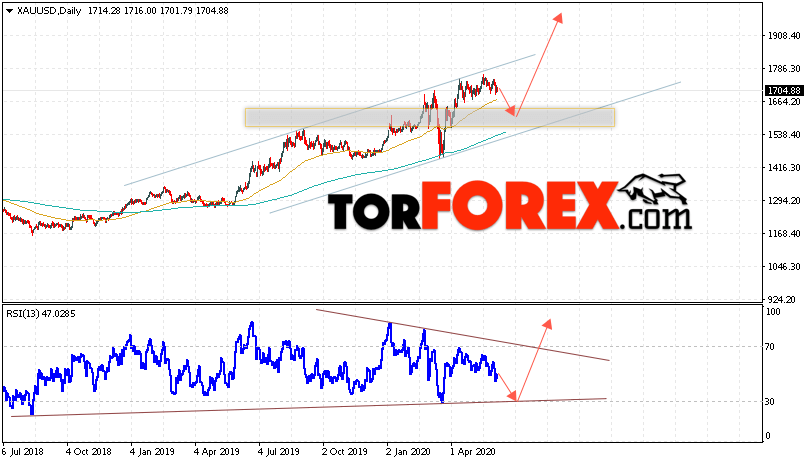Click the 1538.40 price axis label
Image resolution: width=808 pixels, height=463 pixels.
coord(784,135)
